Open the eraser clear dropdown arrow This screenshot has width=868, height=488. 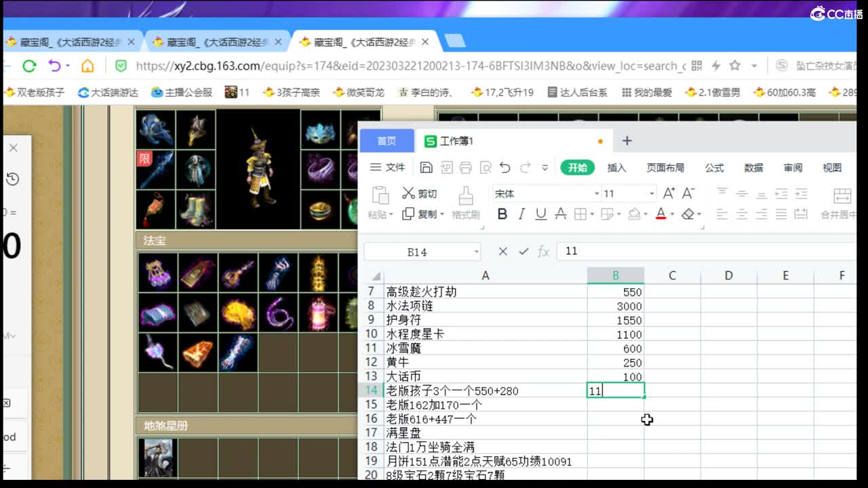(x=698, y=215)
